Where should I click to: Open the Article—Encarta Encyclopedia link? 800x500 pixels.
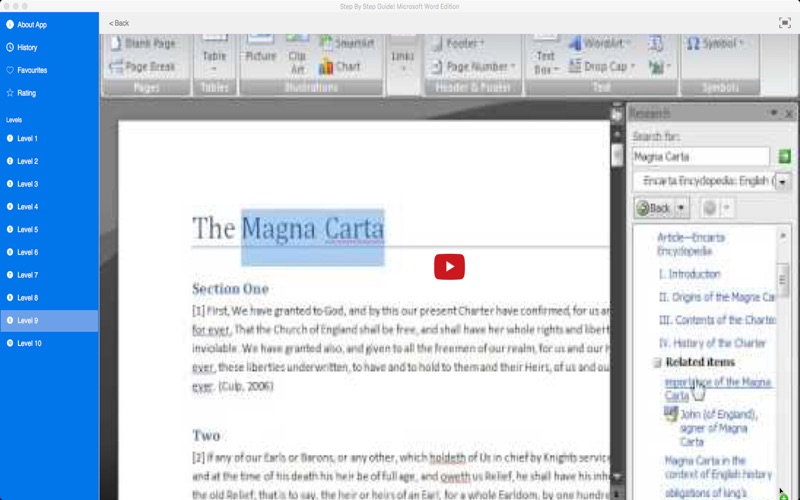[691, 244]
